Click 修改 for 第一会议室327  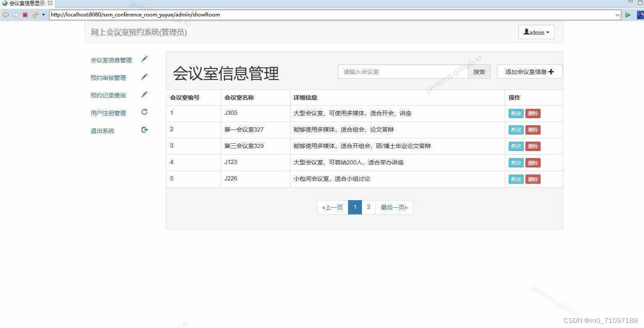(x=516, y=130)
